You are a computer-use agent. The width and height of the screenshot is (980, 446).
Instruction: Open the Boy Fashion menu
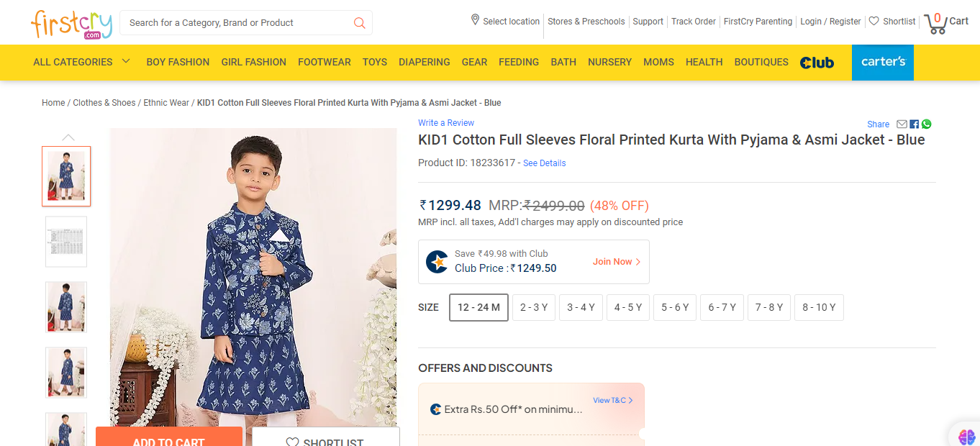(178, 62)
